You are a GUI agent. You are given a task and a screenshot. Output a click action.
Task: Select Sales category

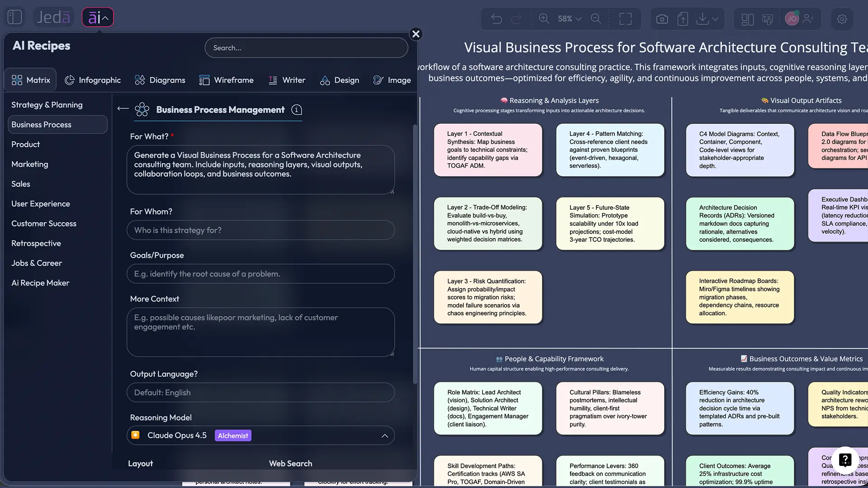coord(21,184)
